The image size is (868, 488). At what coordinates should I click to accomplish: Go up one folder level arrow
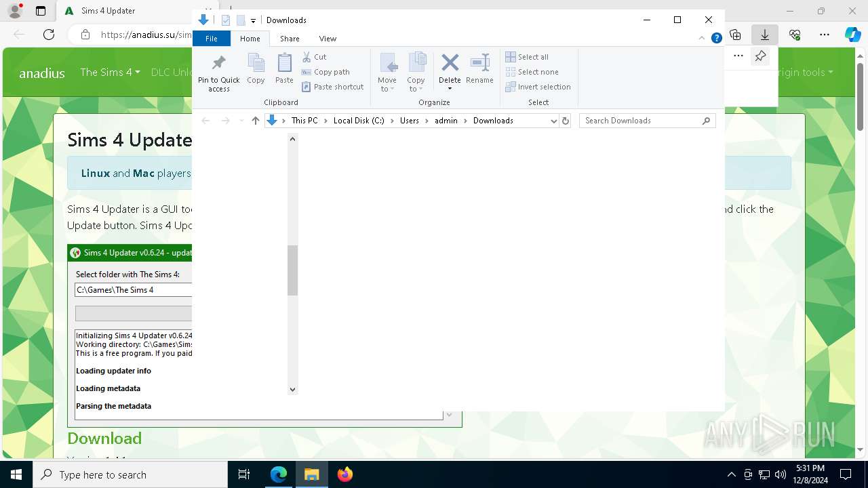[255, 121]
